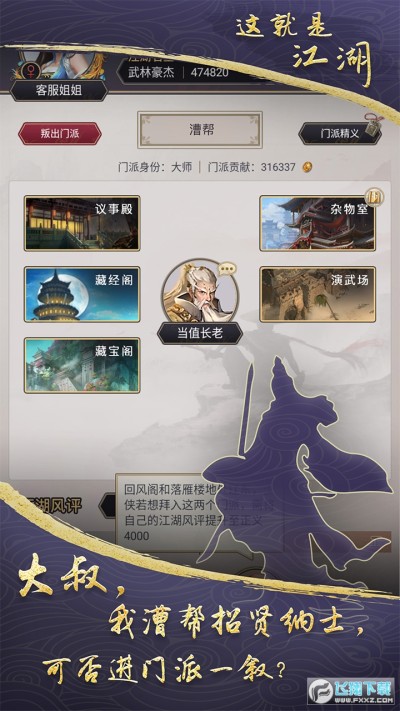The image size is (400, 711).
Task: Click the 漕帮 sect name banner
Action: click(200, 130)
